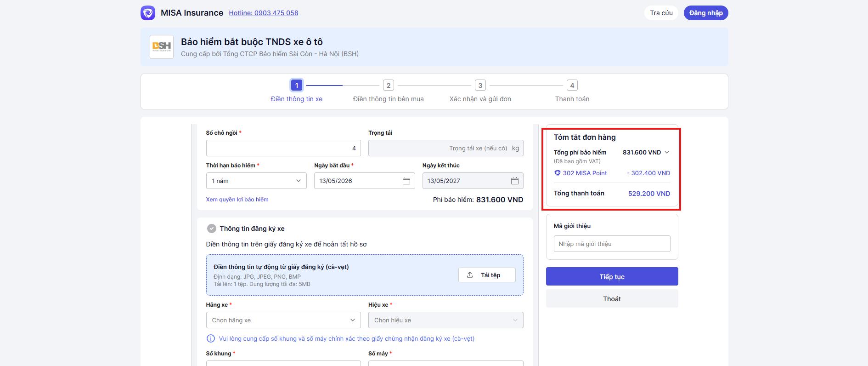Click the BSH insurer logo thumbnail
This screenshot has height=366, width=868.
162,46
